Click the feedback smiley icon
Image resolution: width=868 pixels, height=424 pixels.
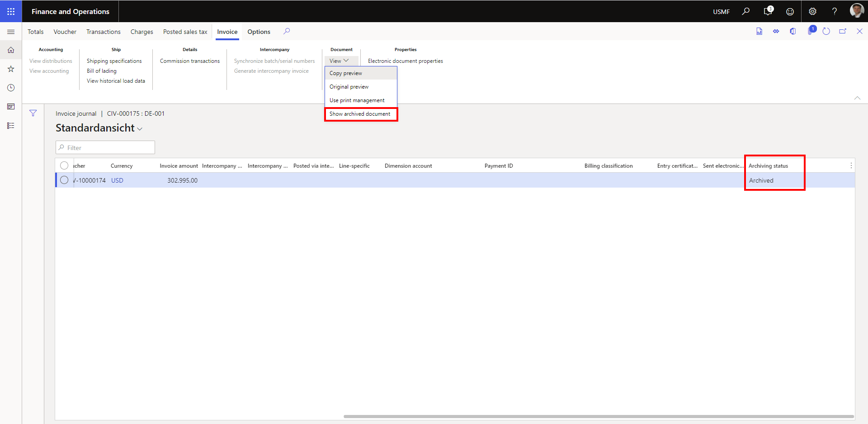(x=790, y=12)
